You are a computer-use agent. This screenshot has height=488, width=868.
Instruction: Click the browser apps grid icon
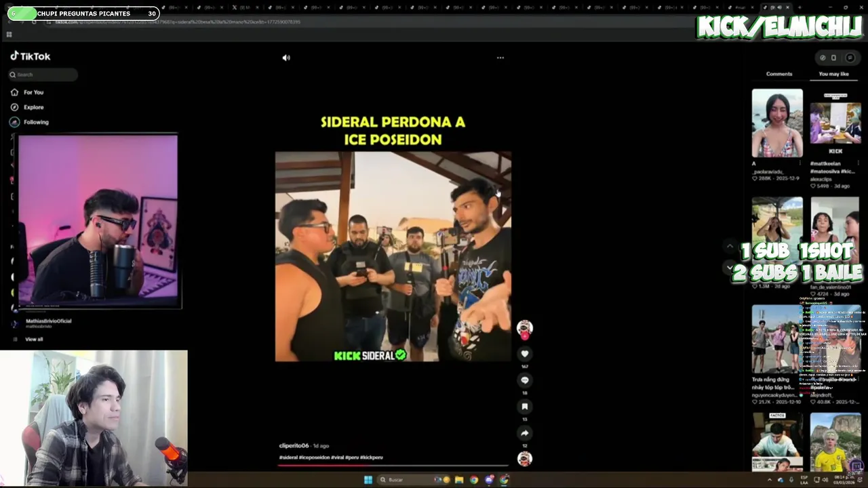click(9, 34)
